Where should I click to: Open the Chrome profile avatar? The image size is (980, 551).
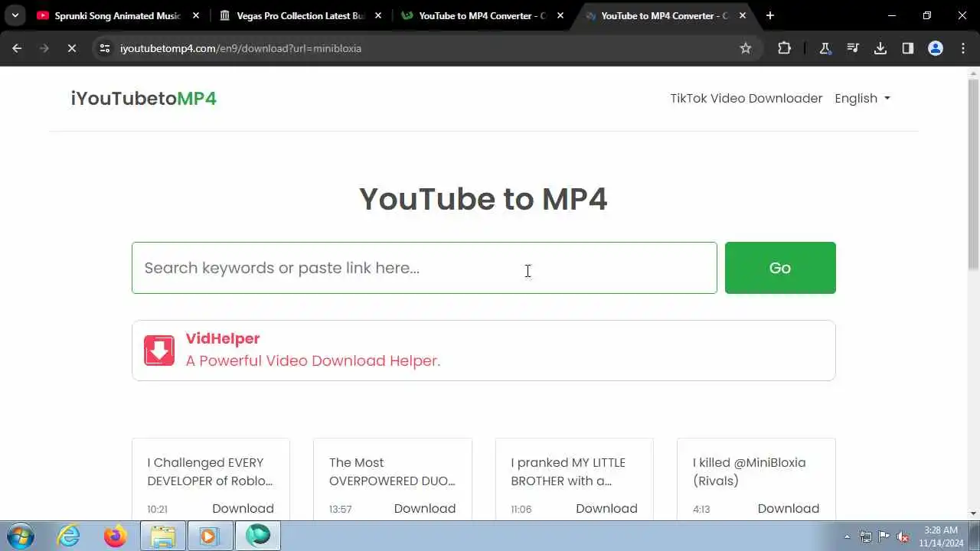click(x=936, y=48)
